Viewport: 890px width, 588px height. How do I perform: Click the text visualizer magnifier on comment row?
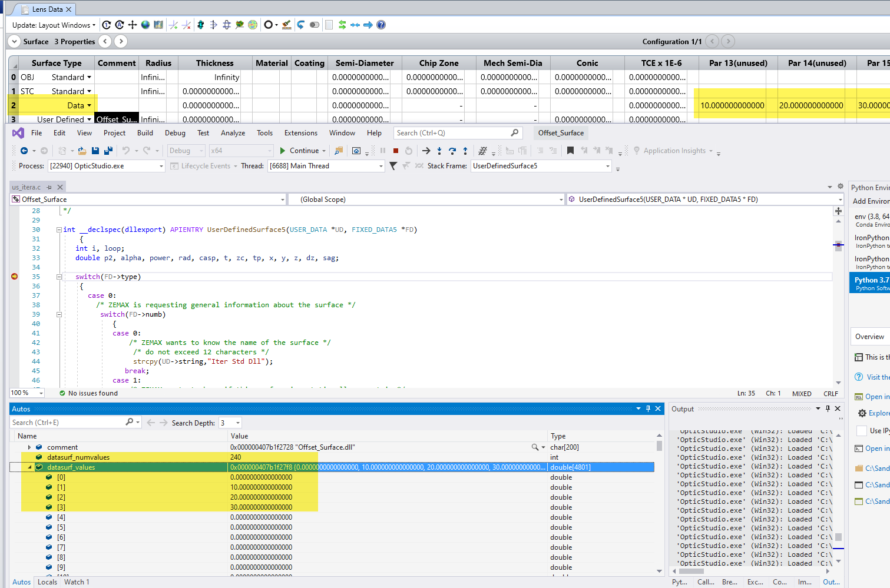pos(535,447)
